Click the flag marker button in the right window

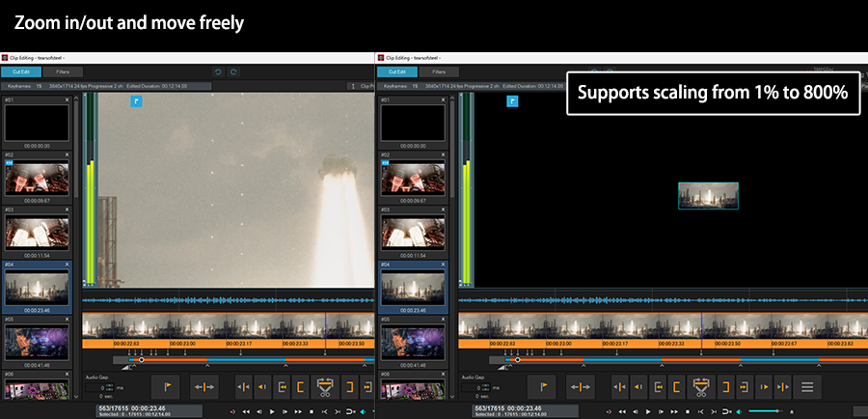(x=541, y=386)
